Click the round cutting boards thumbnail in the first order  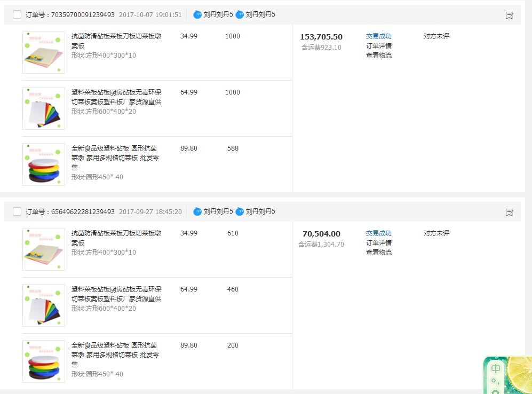coord(44,164)
